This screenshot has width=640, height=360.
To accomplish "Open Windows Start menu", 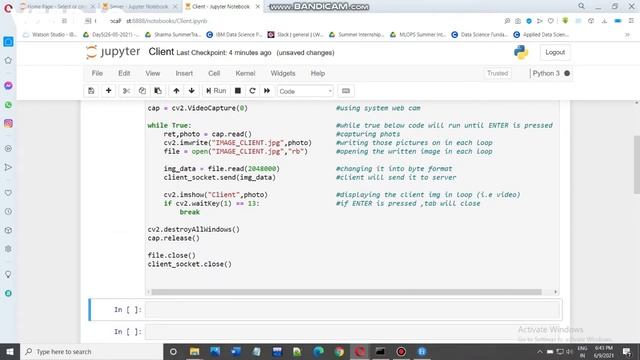I will coord(10,351).
